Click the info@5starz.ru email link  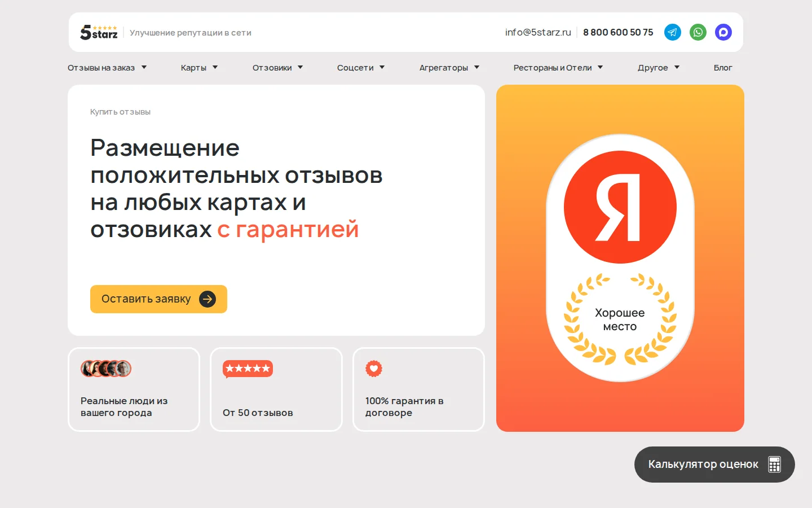[538, 32]
